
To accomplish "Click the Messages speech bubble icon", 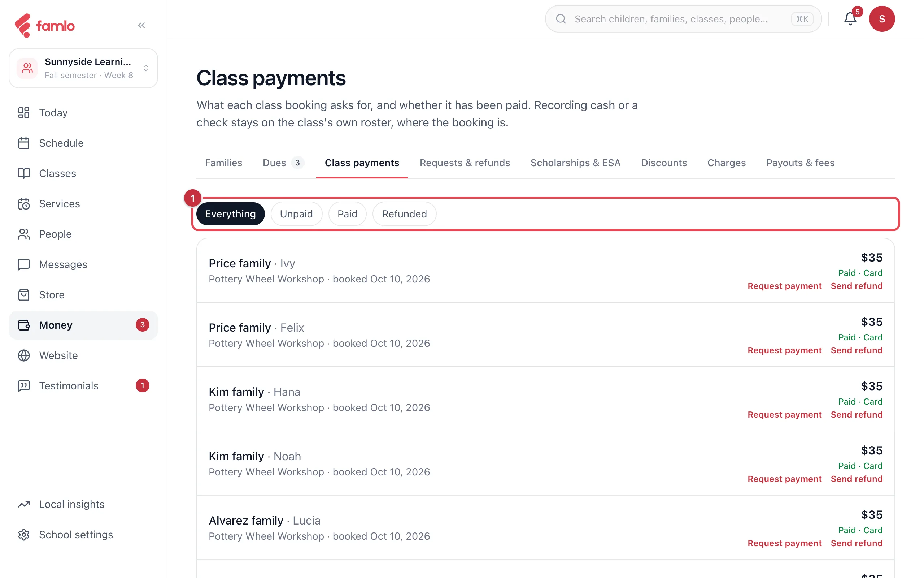I will pyautogui.click(x=24, y=264).
